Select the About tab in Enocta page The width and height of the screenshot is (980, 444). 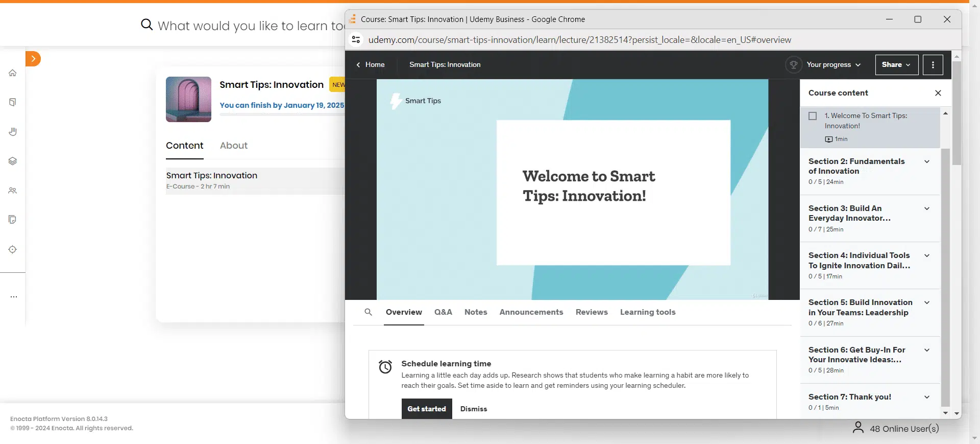pos(234,146)
